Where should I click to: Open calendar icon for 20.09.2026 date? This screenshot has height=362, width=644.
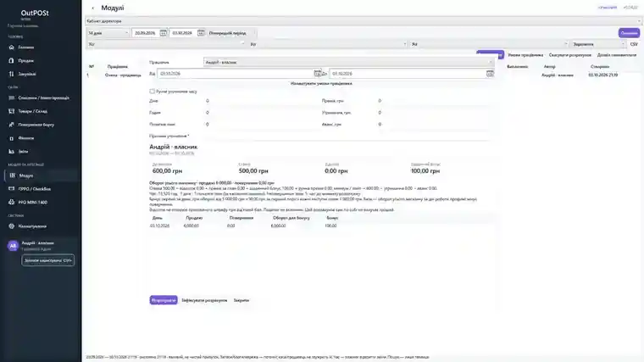163,33
